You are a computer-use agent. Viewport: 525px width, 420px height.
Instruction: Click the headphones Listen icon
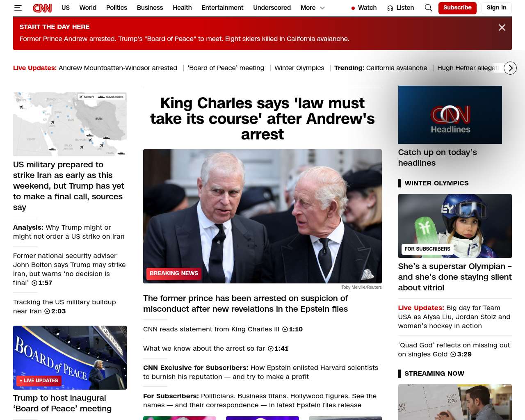pyautogui.click(x=390, y=8)
